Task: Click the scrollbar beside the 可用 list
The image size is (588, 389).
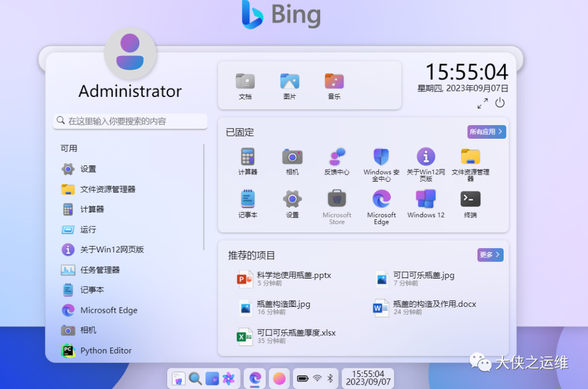Action: tap(204, 197)
